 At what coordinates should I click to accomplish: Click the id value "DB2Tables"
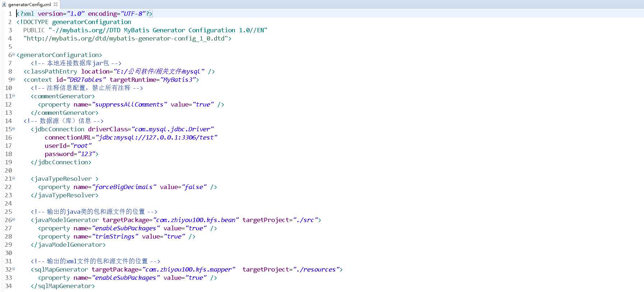click(86, 80)
